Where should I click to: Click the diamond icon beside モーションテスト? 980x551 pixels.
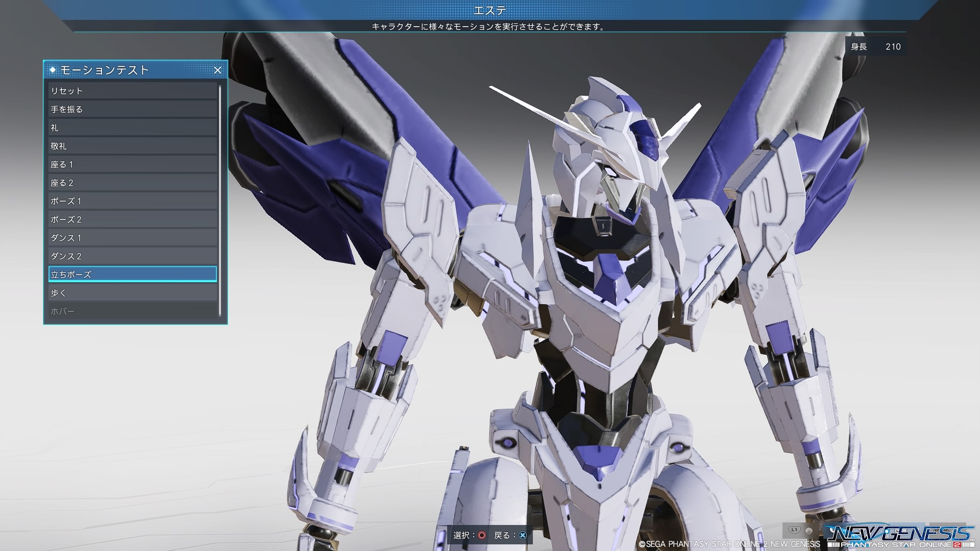(53, 69)
